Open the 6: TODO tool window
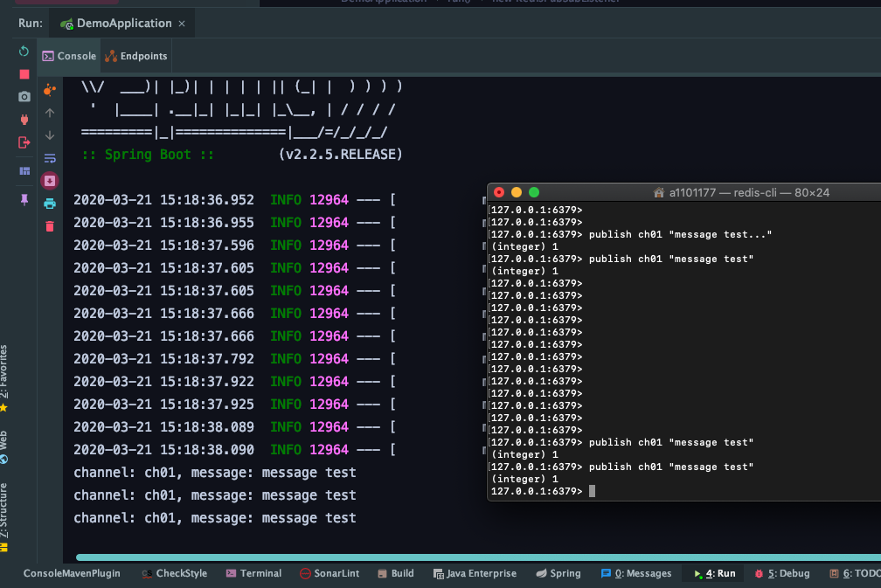Viewport: 881px width, 588px height. [855, 573]
